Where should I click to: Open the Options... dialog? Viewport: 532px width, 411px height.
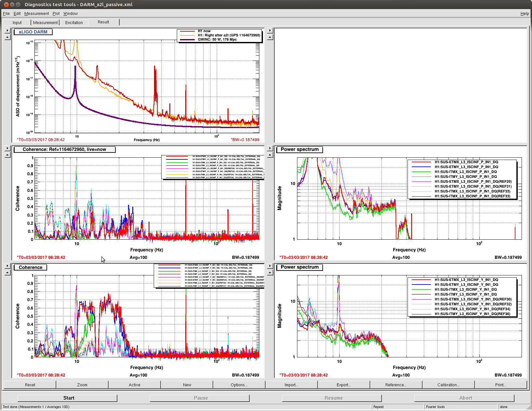[239, 385]
